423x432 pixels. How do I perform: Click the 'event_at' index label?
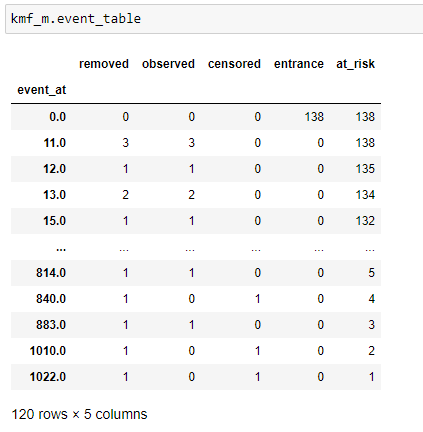(42, 90)
